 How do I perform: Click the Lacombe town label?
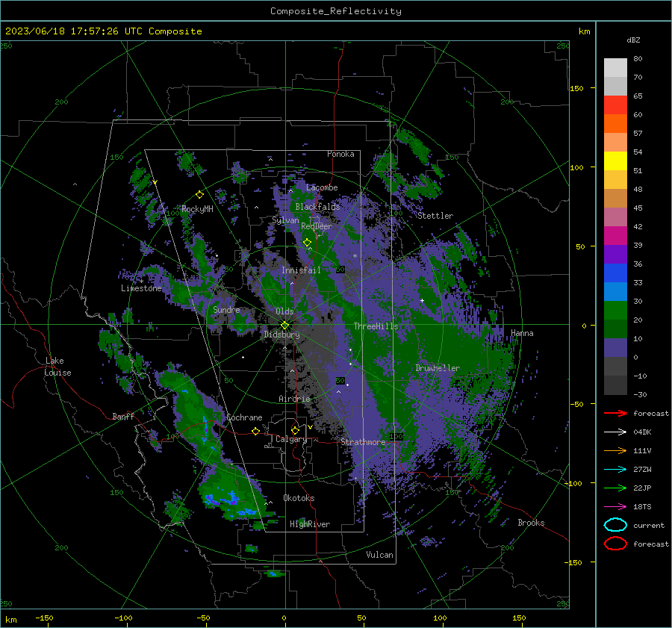pos(322,187)
